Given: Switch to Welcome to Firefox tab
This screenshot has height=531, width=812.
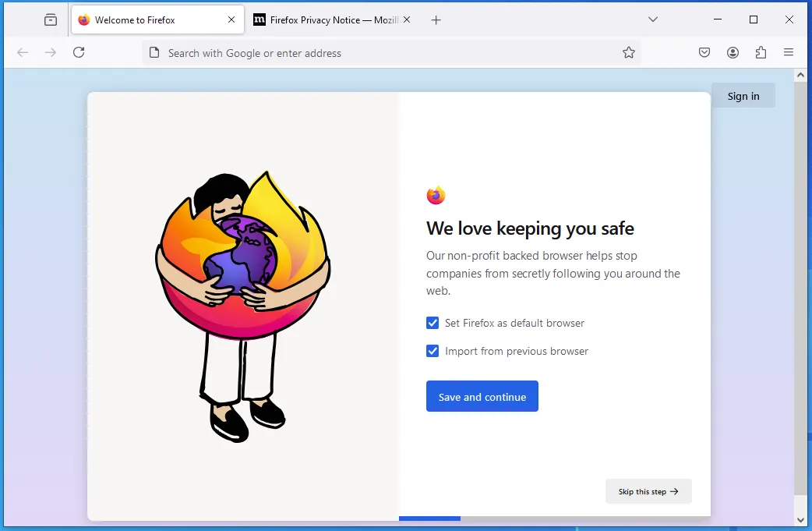Looking at the screenshot, I should [x=158, y=19].
